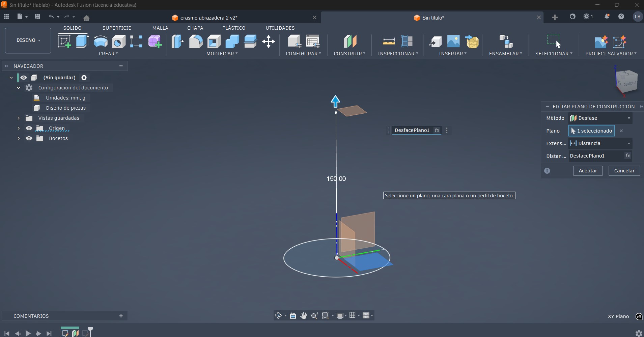Image resolution: width=644 pixels, height=337 pixels.
Task: Click the window selection tool icon
Action: [554, 41]
